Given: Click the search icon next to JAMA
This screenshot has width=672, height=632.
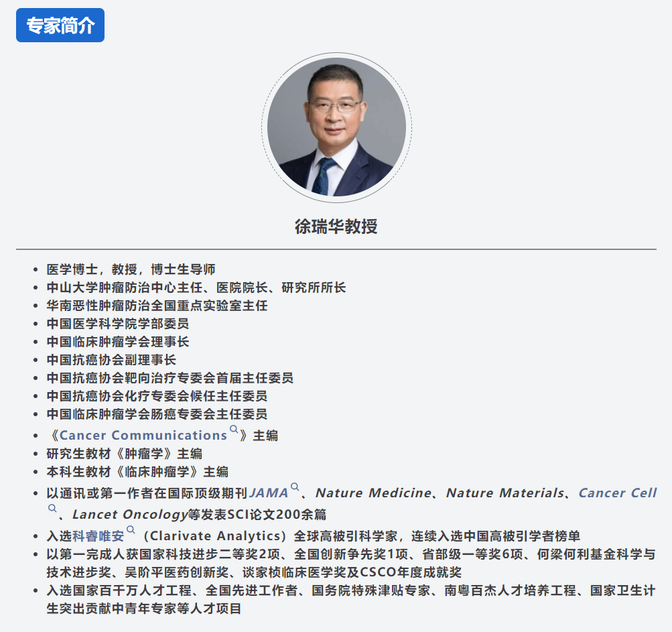Looking at the screenshot, I should click(x=295, y=487).
